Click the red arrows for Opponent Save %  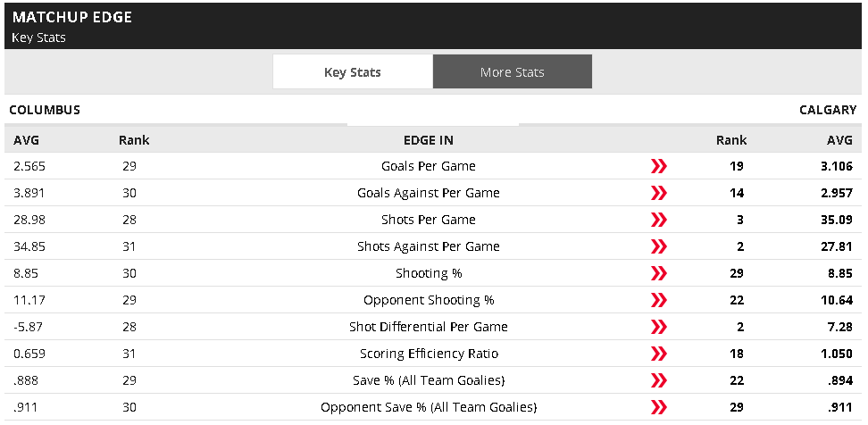click(x=659, y=407)
